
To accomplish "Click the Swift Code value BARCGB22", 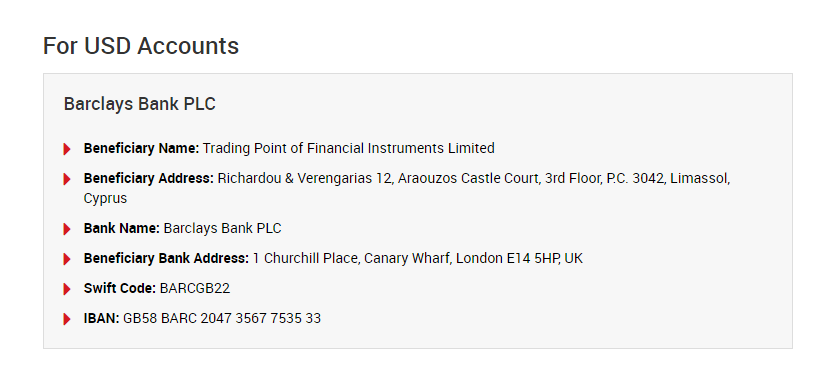I will [195, 289].
